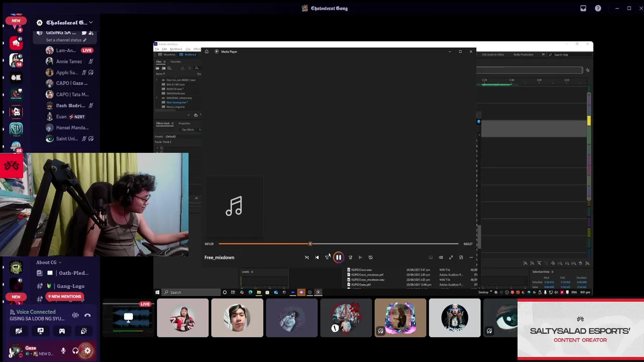Screen dimensions: 644x362
Task: Expand Deor Go wav file in Files panel
Action: (x=157, y=80)
